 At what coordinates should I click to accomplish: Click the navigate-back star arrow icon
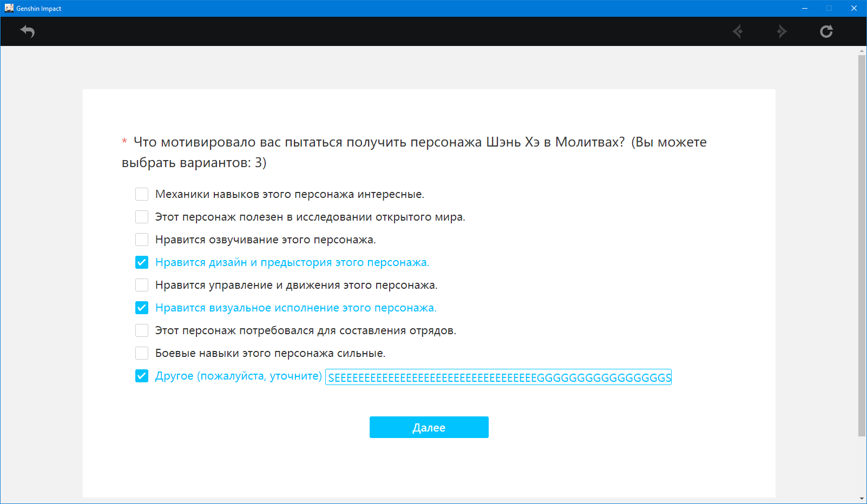(738, 31)
